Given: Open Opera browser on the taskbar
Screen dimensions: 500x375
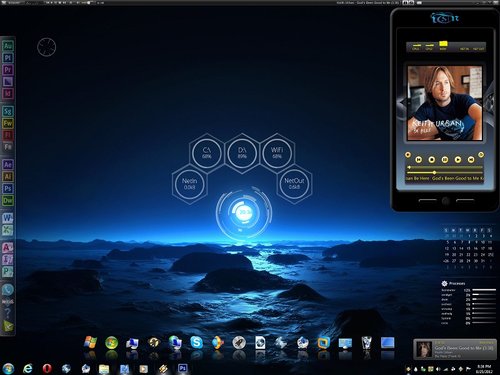Looking at the screenshot, I should [x=47, y=368].
